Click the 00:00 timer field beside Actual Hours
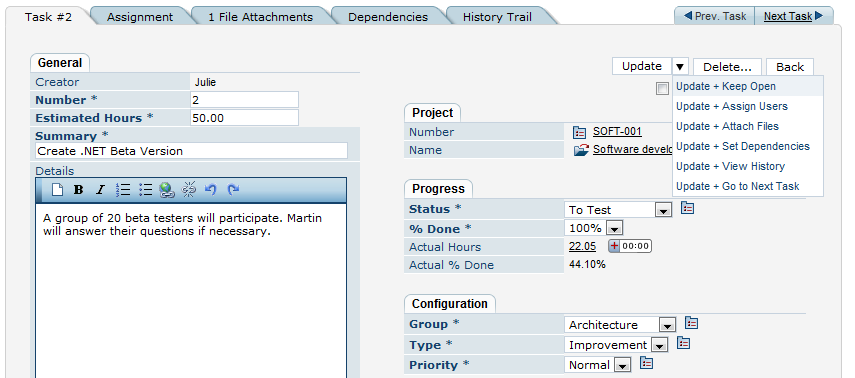The width and height of the screenshot is (855, 378). [636, 246]
